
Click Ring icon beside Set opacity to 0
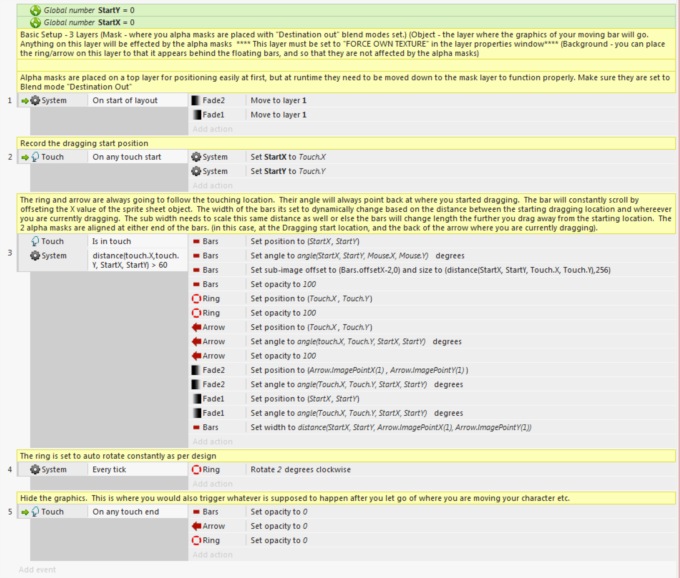(x=196, y=541)
